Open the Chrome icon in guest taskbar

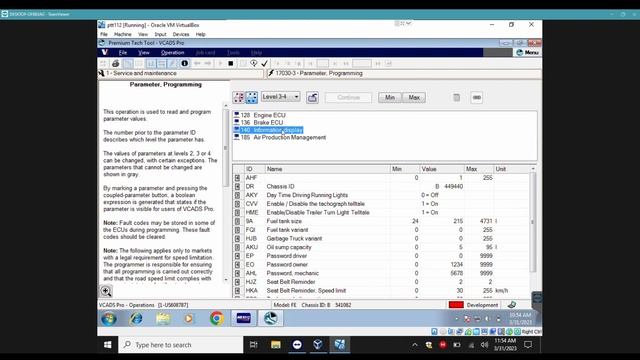click(217, 319)
